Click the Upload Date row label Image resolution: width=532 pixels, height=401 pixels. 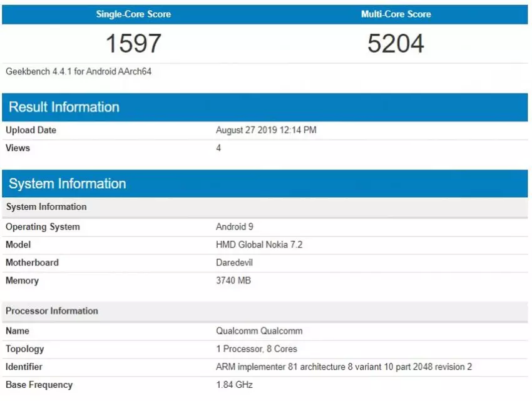(x=31, y=130)
